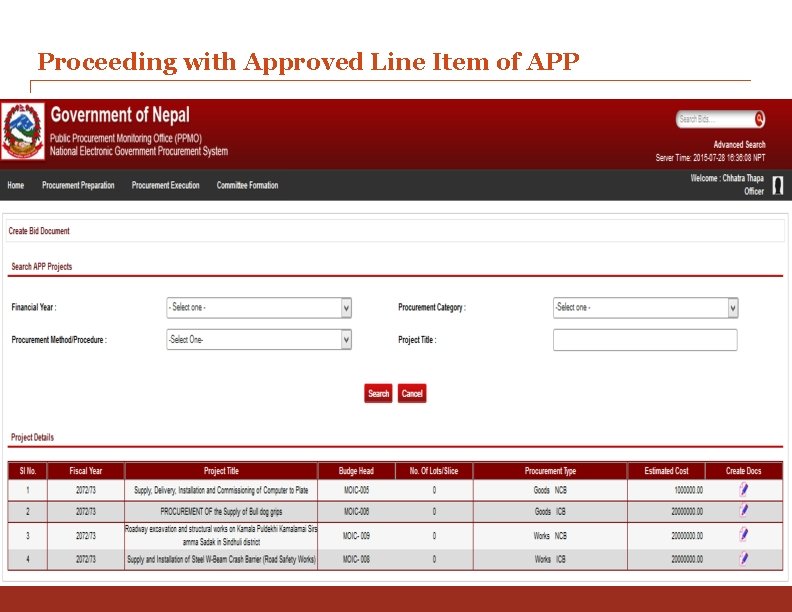Select 'Supply and Installation of Steel W-Beam Crash Barrier' title
This screenshot has height=612, width=792.
[x=221, y=559]
